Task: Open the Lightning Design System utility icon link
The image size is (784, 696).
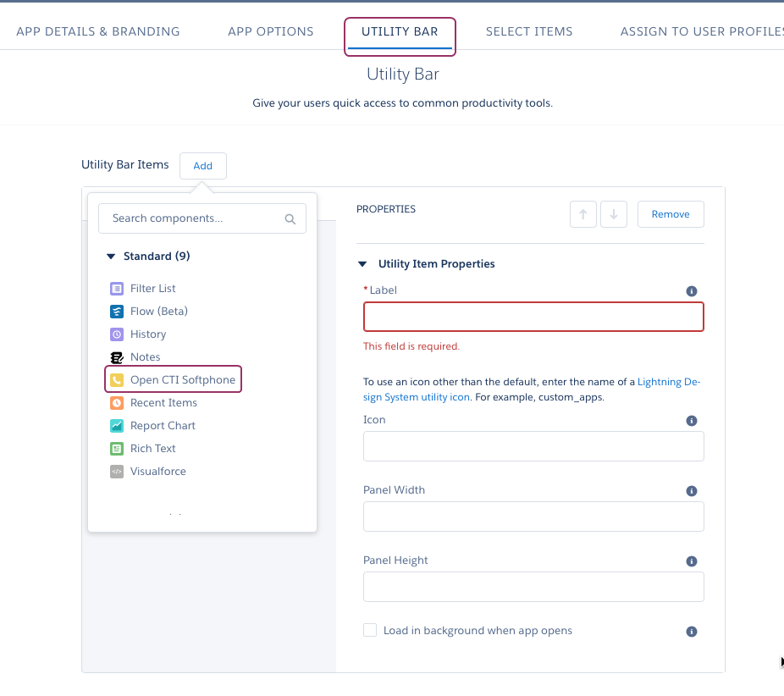Action: tap(532, 389)
